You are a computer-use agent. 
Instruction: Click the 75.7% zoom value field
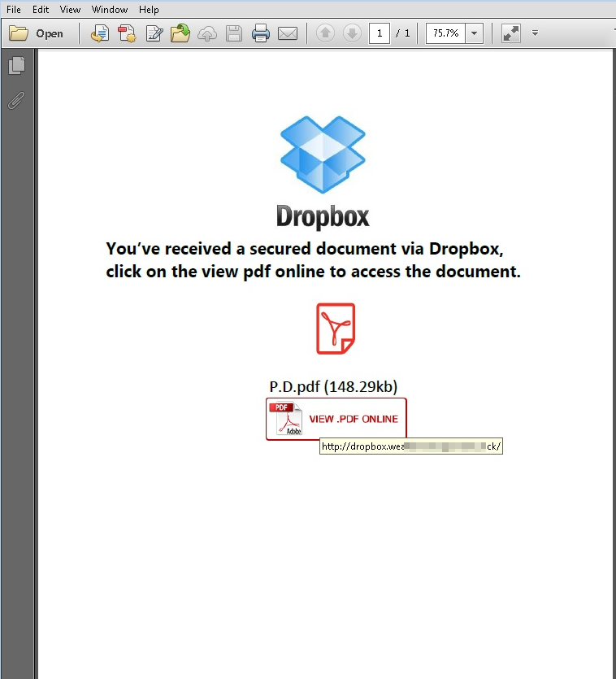point(446,33)
